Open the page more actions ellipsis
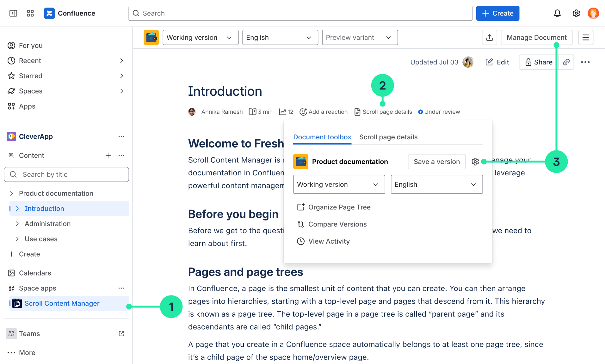This screenshot has height=364, width=605. click(x=585, y=62)
